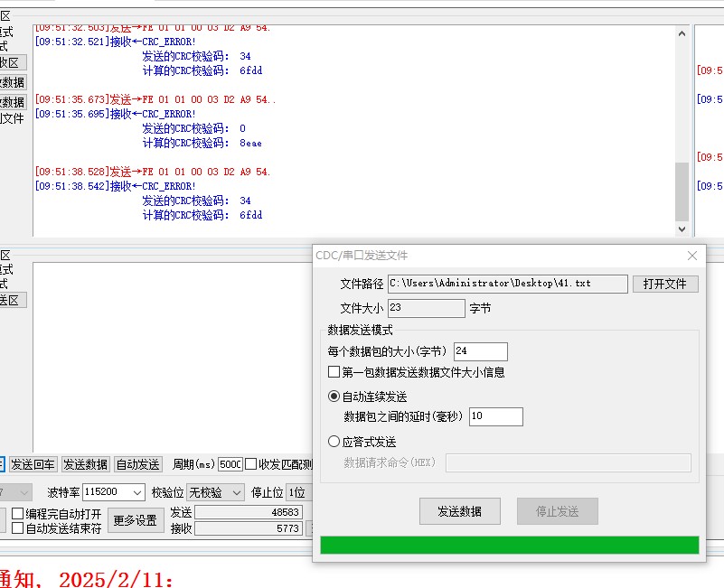
Task: Enable the 编程完自动打开 checkbox
Action: (17, 514)
